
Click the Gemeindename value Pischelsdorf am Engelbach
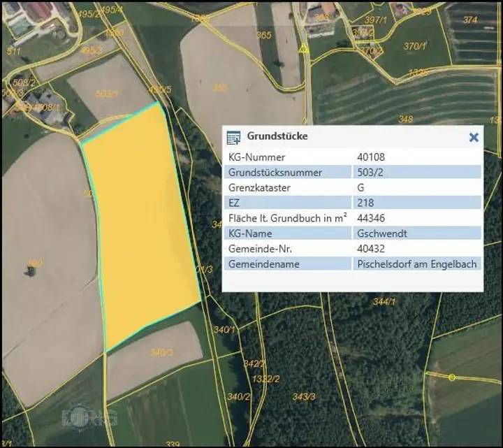[x=416, y=264]
